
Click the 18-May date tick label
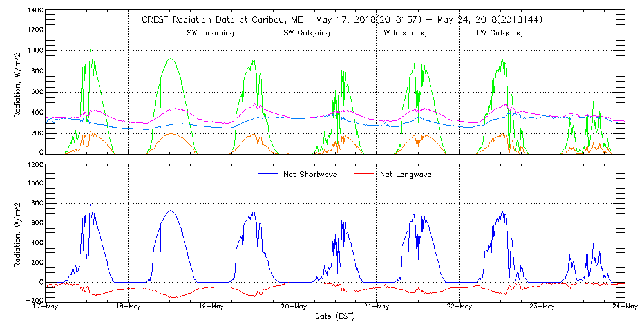tap(128, 307)
